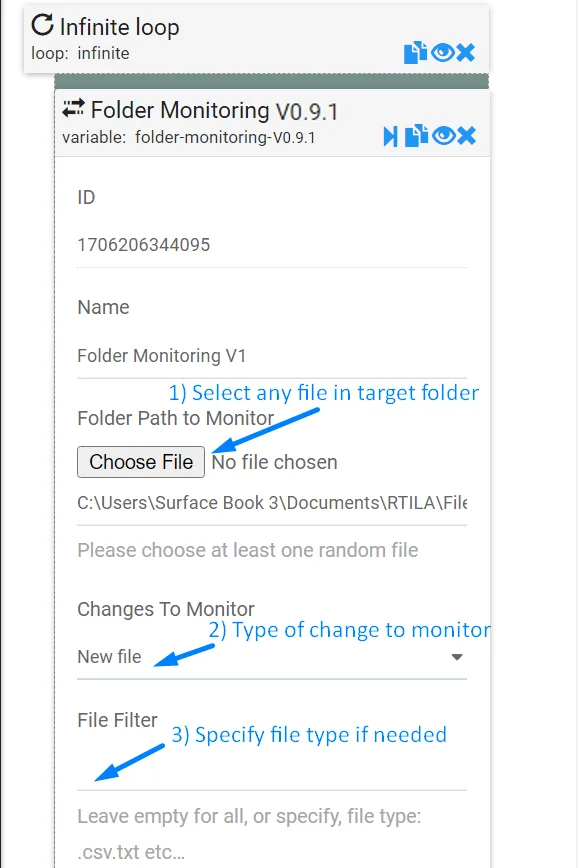Run Folder Monitoring step with play-next icon
Viewport: 578px width, 868px height.
[x=390, y=136]
